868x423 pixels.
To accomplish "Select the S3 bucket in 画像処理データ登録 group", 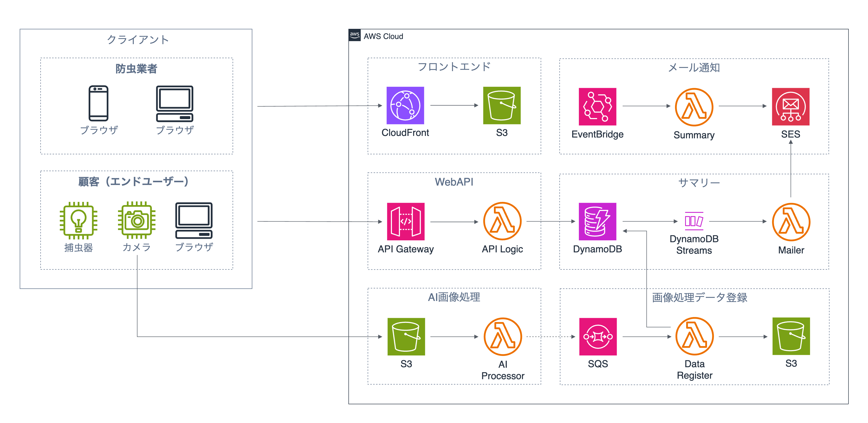I will [791, 336].
